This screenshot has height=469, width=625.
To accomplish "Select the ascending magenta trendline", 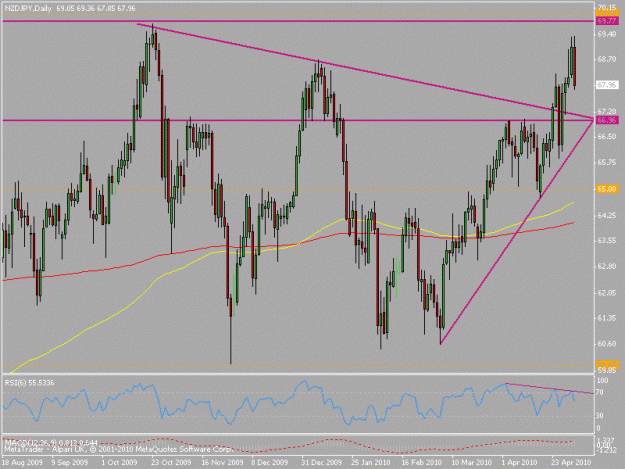I will [x=516, y=231].
